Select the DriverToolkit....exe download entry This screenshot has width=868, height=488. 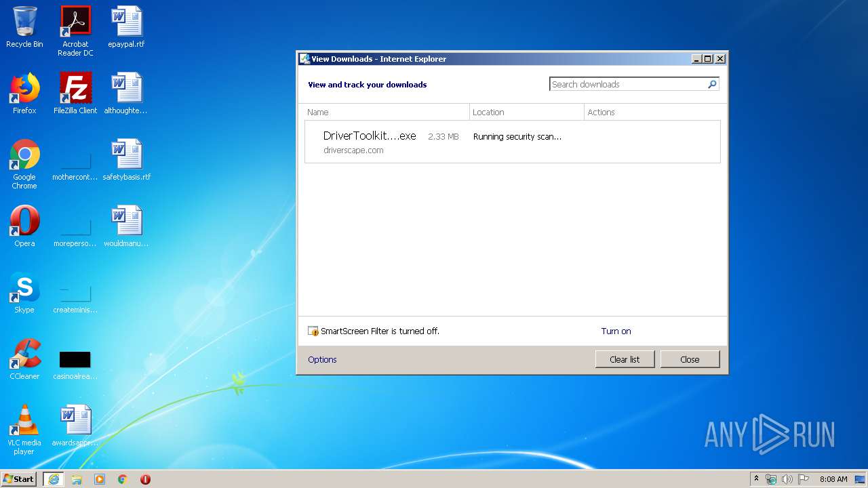point(513,142)
